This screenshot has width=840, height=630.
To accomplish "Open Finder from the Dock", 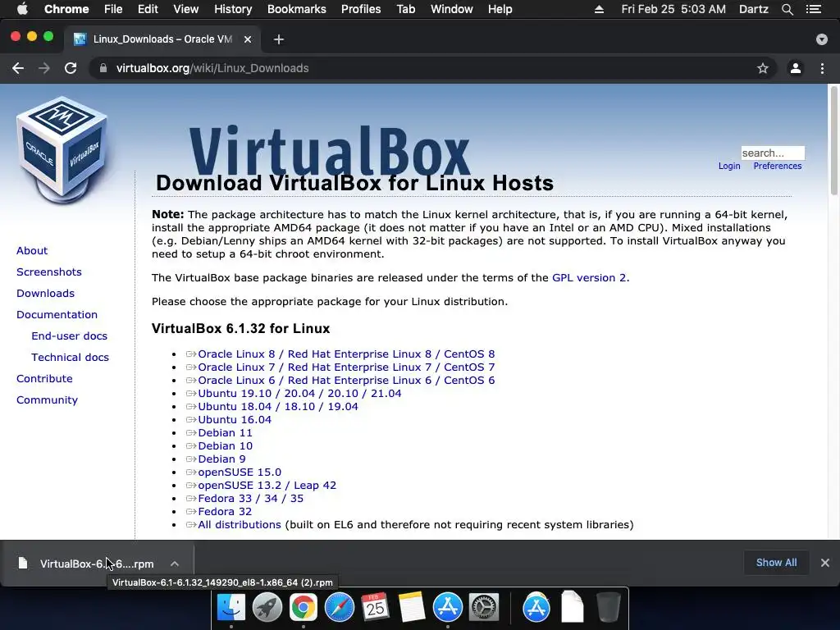I will [231, 608].
